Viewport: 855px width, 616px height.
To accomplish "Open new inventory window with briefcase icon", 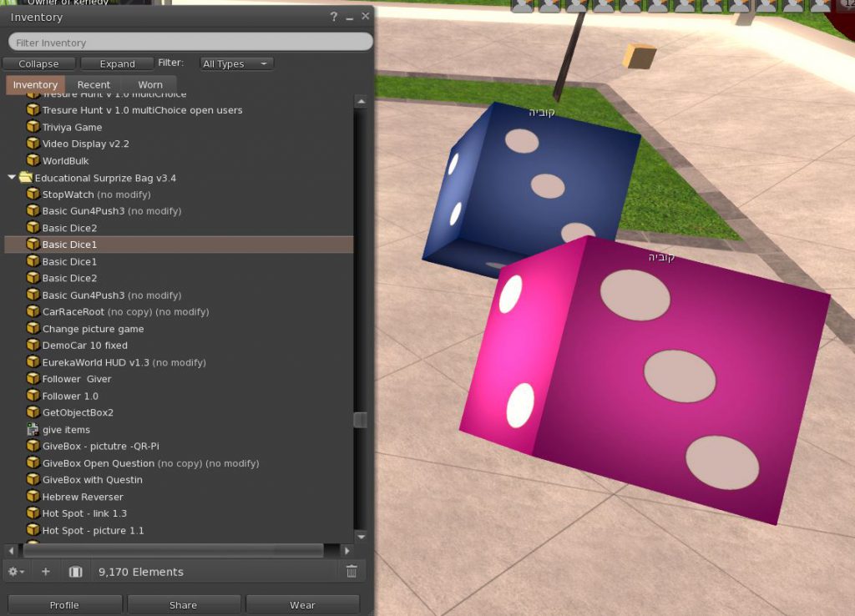I will [x=75, y=572].
